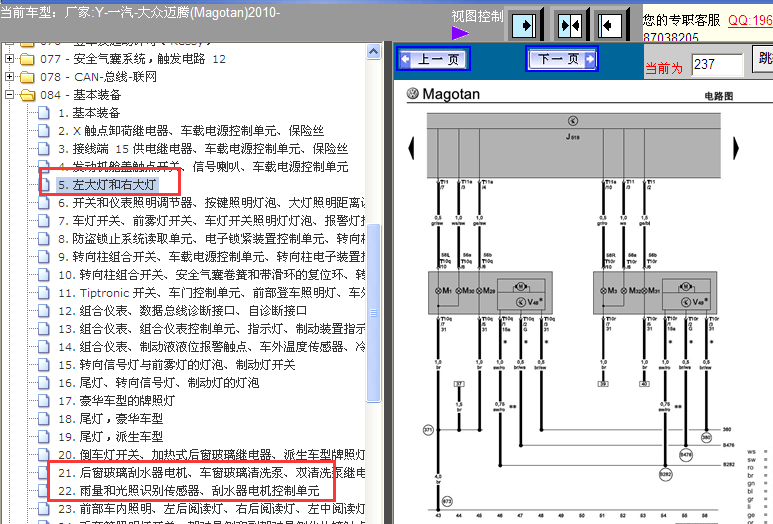This screenshot has width=773, height=524.
Task: Open item 5. 左大灯和右大灯
Action: coord(107,185)
